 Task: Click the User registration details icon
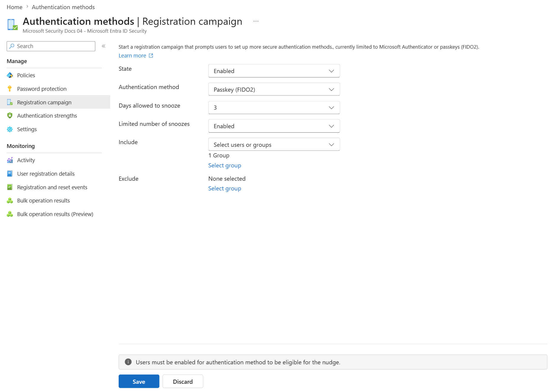[x=10, y=174]
